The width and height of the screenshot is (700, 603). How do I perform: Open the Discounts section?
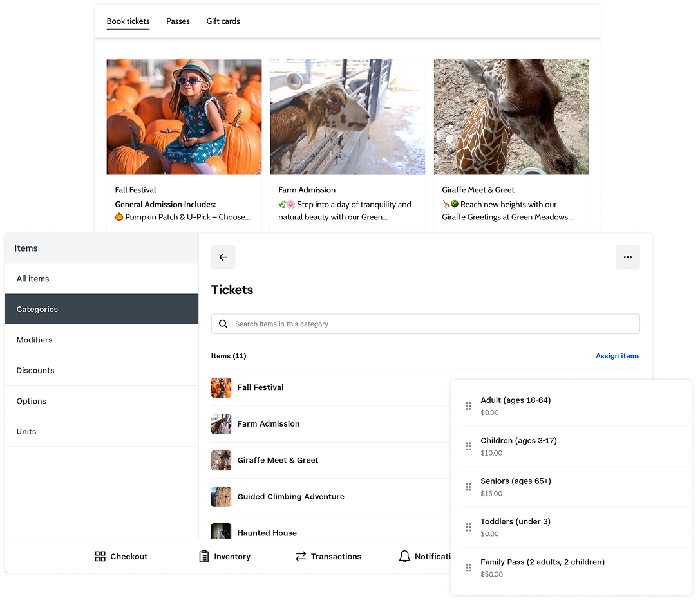click(x=35, y=370)
